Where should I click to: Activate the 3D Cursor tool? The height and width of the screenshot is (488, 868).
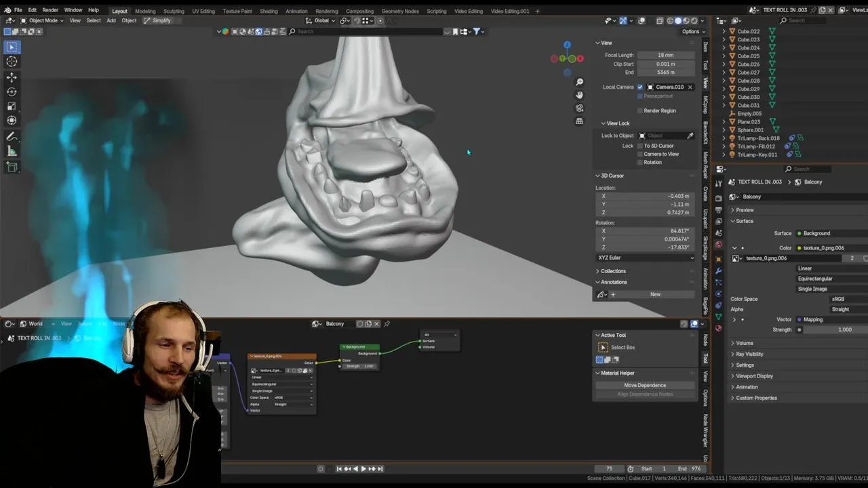point(12,62)
